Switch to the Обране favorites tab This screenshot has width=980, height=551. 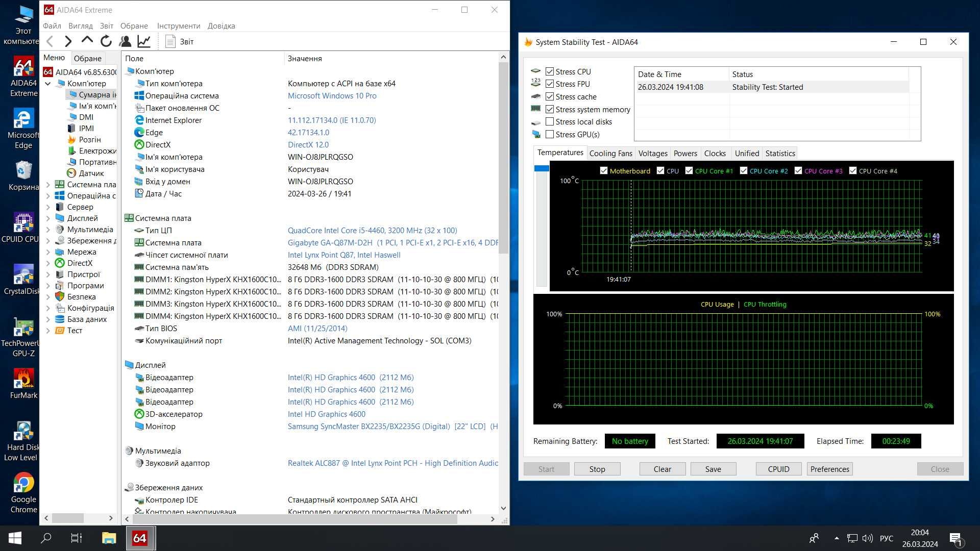(x=87, y=58)
